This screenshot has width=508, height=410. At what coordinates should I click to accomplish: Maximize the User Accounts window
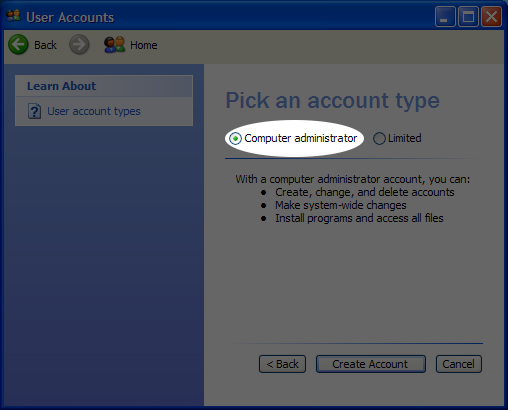(468, 16)
